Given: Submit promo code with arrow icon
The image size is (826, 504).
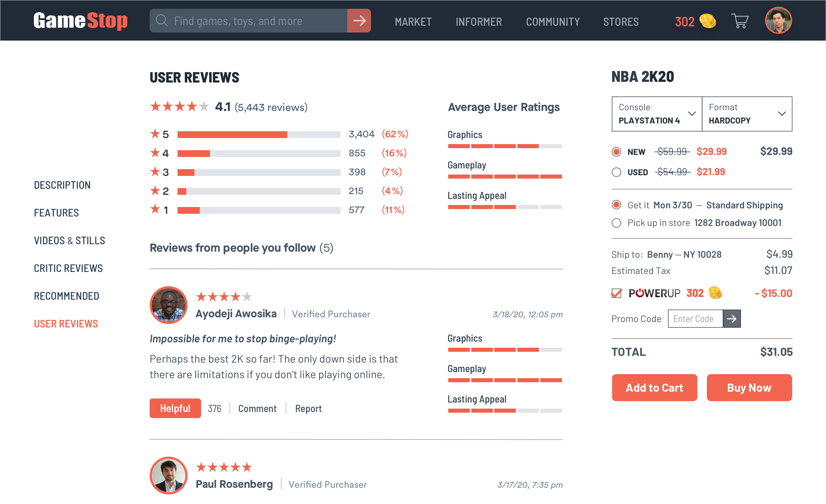Looking at the screenshot, I should pyautogui.click(x=732, y=319).
